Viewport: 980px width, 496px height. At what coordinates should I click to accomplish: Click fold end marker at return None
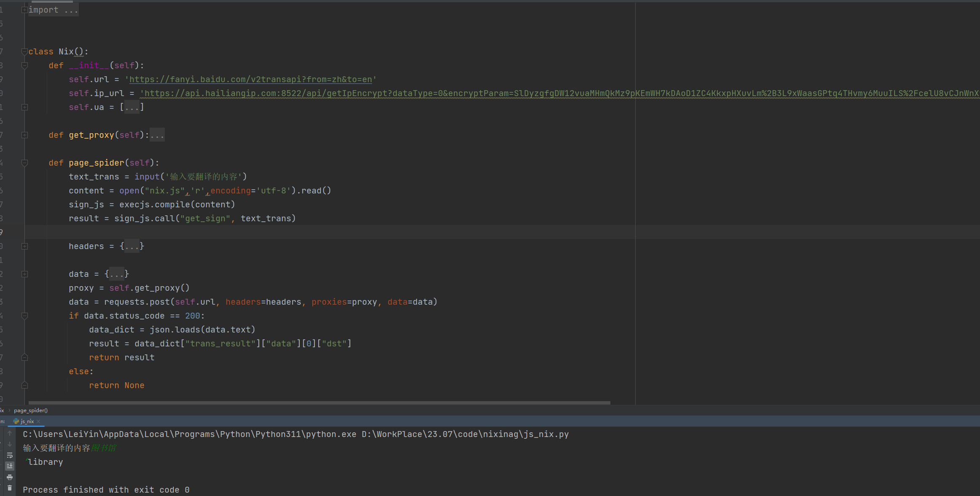[24, 385]
